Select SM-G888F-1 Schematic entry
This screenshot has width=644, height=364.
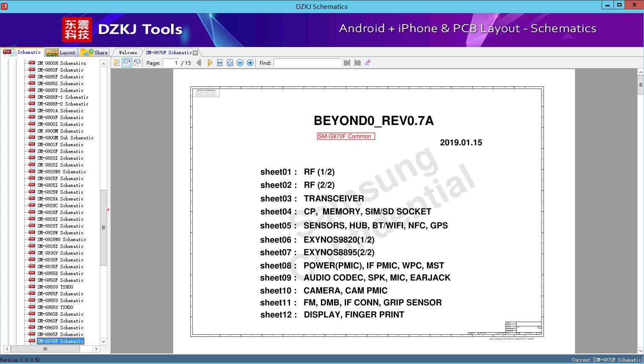[x=63, y=97]
